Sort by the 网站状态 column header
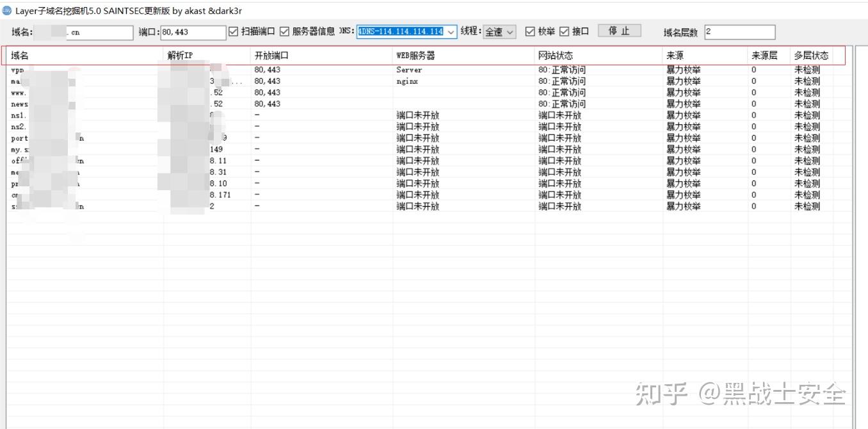 (599, 56)
